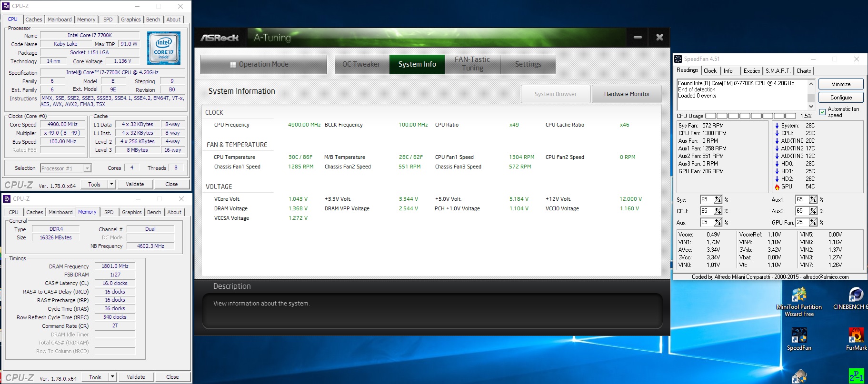Click the SpeedFan title bar app icon

[x=678, y=59]
